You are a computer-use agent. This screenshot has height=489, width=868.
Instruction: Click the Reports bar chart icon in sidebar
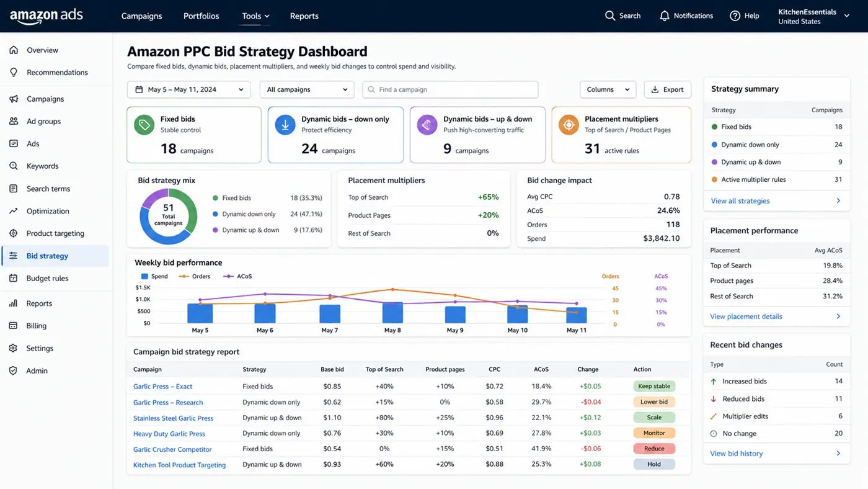pos(14,303)
